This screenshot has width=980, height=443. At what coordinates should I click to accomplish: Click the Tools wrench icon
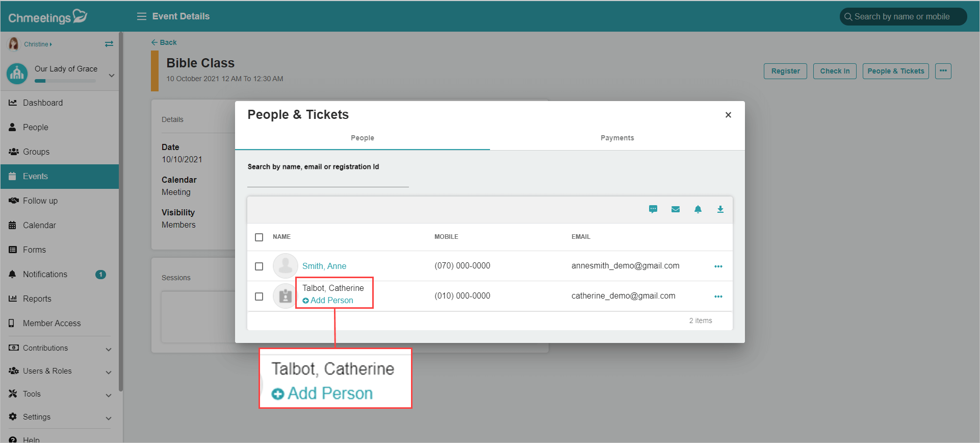point(13,393)
